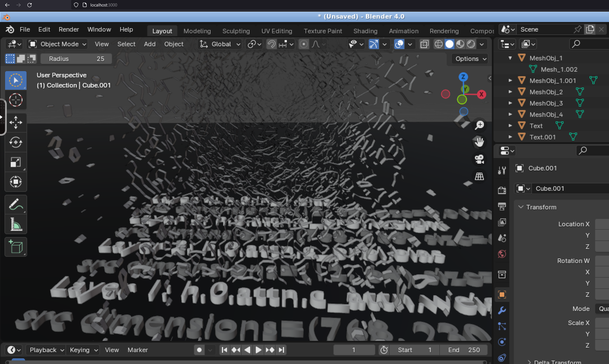Open the Render menu
The height and width of the screenshot is (364, 609).
(69, 29)
